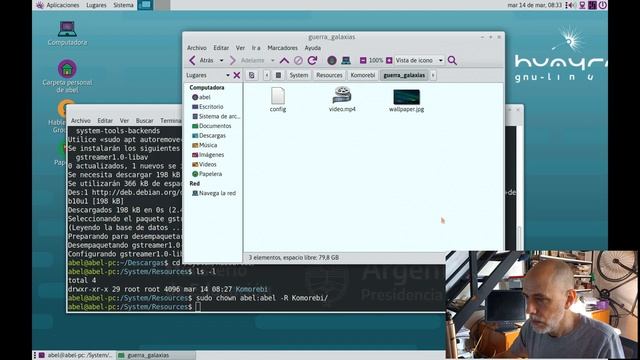Click the power button icon in panel

[602, 5]
